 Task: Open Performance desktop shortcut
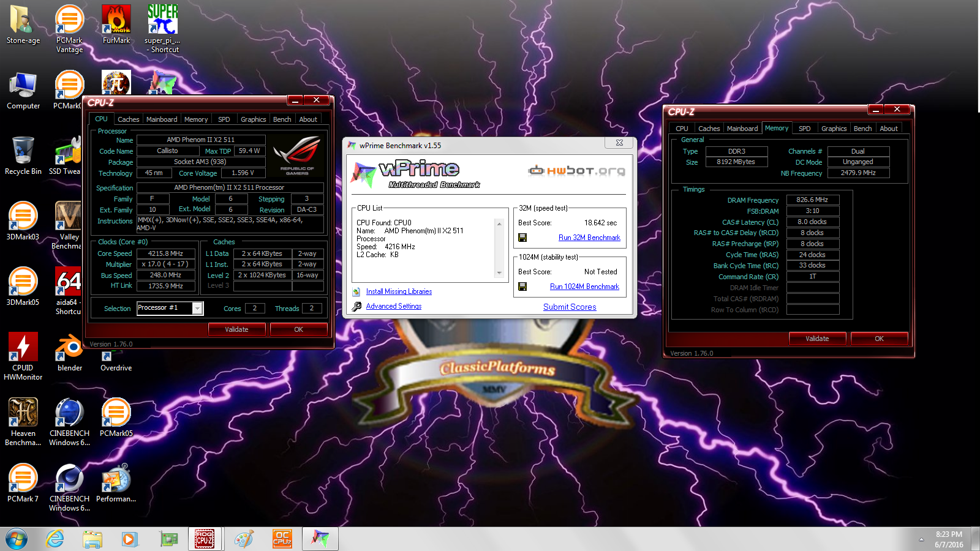coord(116,483)
